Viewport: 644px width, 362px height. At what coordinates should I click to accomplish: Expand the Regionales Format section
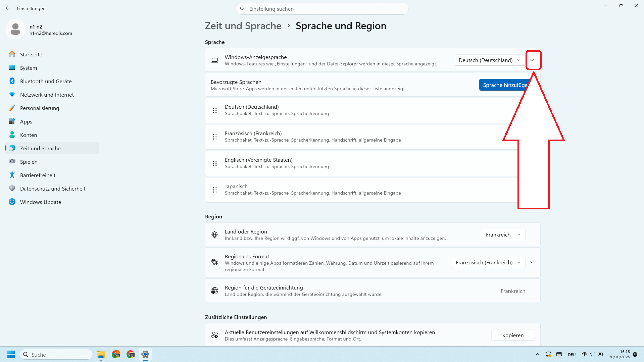click(x=532, y=263)
